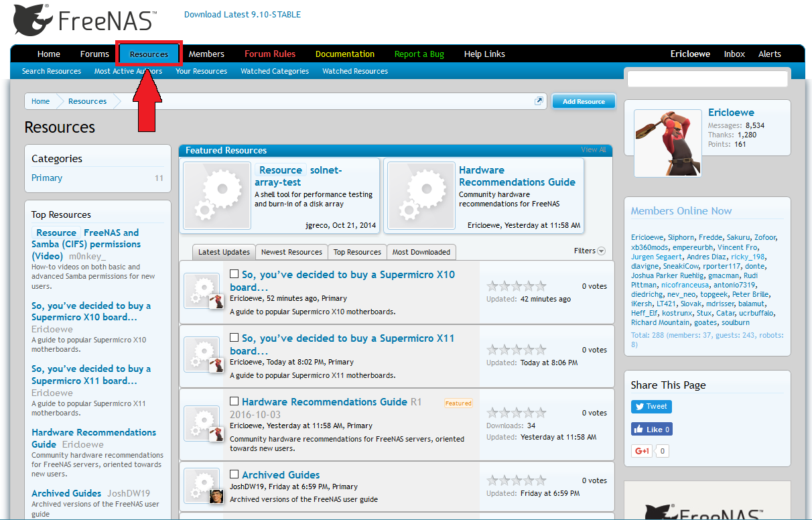This screenshot has height=520, width=812.
Task: Open the featured Hardware Recommendations gear thumbnail
Action: coord(421,196)
